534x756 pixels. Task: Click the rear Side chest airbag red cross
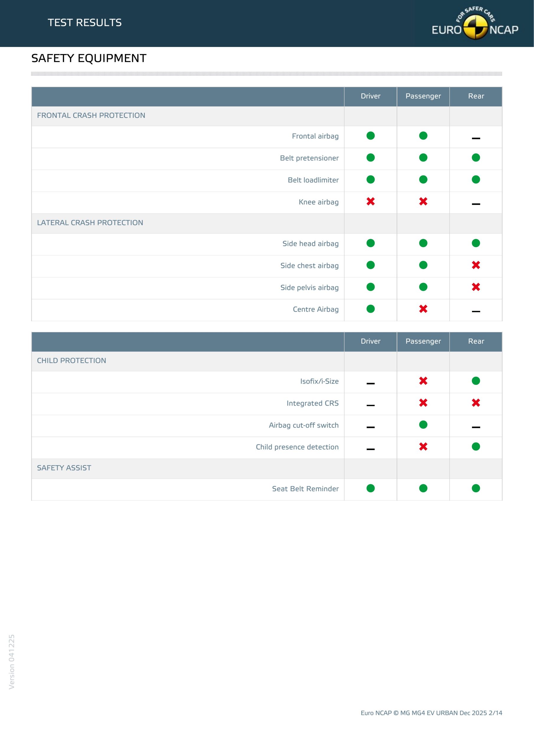point(476,265)
